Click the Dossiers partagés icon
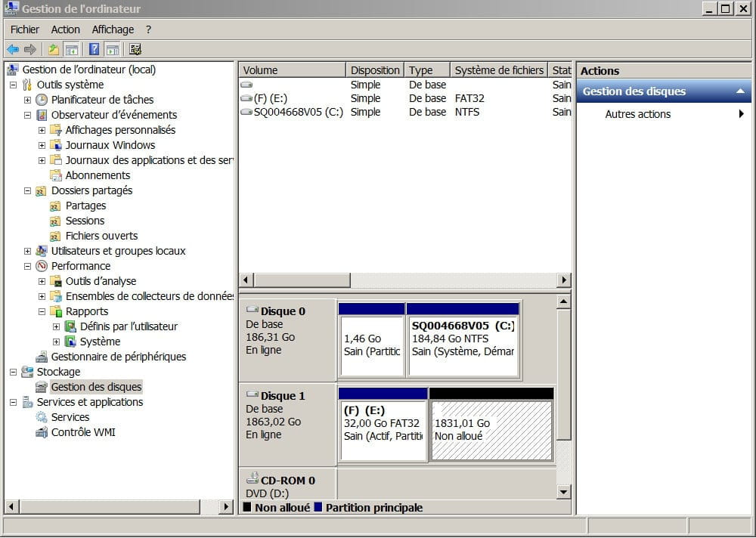Image resolution: width=756 pixels, height=538 pixels. [42, 190]
